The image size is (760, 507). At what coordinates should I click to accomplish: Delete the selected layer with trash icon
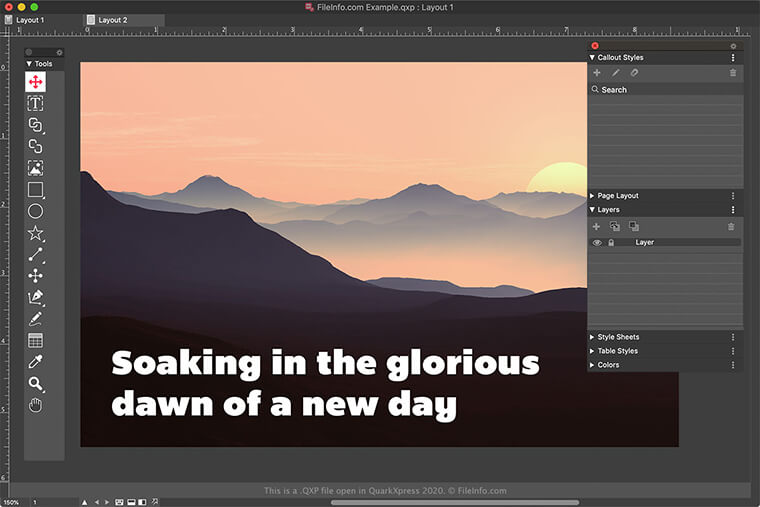click(732, 227)
